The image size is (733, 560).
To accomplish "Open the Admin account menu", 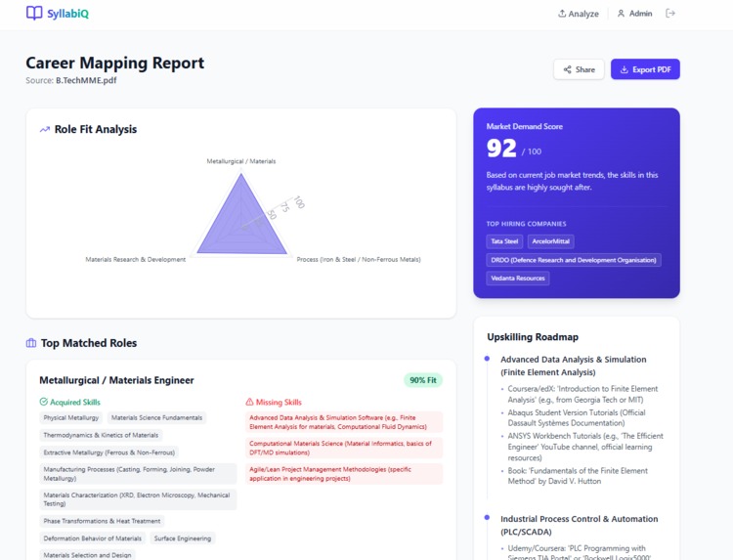I will tap(634, 14).
